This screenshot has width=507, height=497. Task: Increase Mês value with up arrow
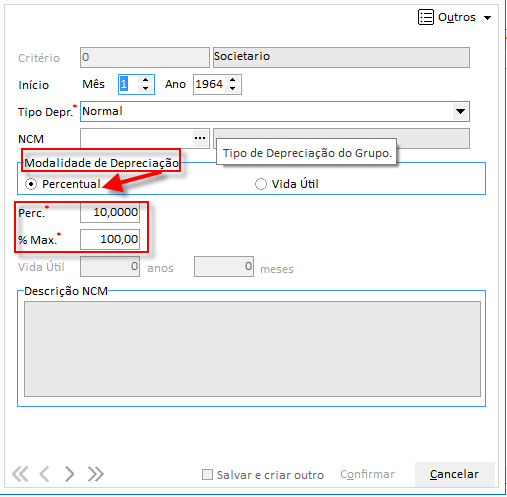coord(145,80)
